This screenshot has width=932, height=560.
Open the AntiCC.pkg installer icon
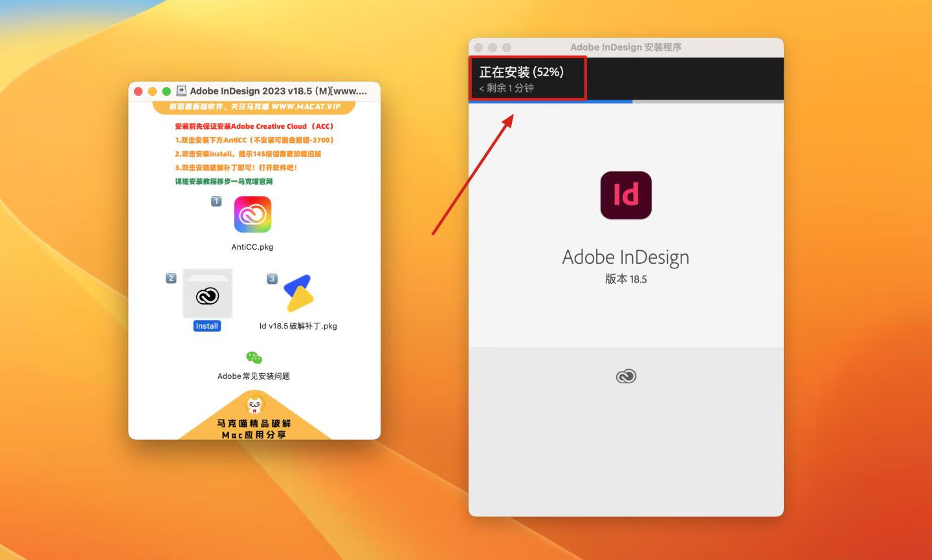[x=252, y=215]
